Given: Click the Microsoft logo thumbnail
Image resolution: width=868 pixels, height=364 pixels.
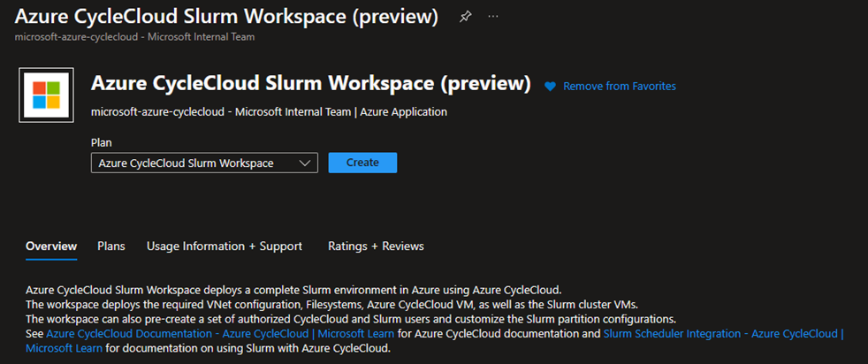Looking at the screenshot, I should [x=46, y=95].
